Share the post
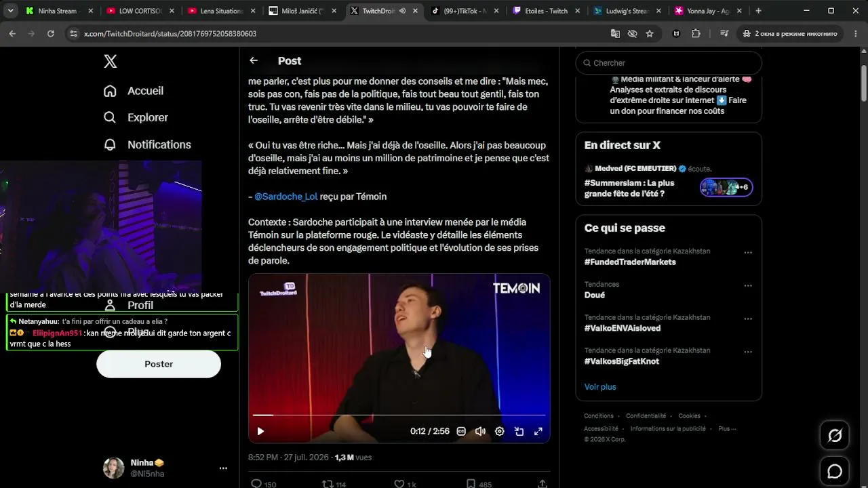Image resolution: width=868 pixels, height=488 pixels. tap(542, 484)
